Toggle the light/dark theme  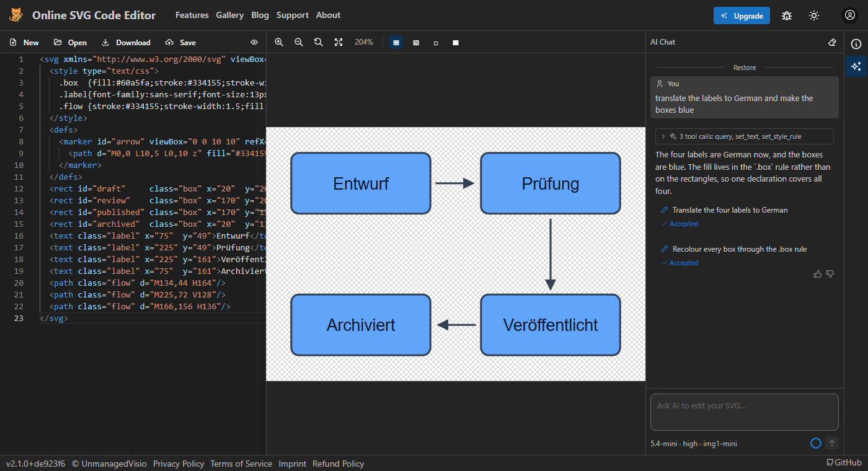click(814, 15)
